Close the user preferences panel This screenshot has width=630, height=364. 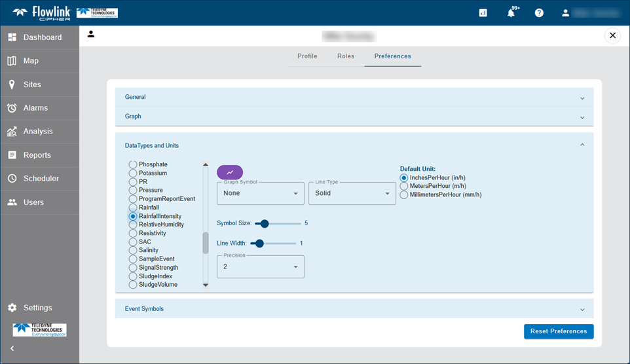click(x=612, y=35)
